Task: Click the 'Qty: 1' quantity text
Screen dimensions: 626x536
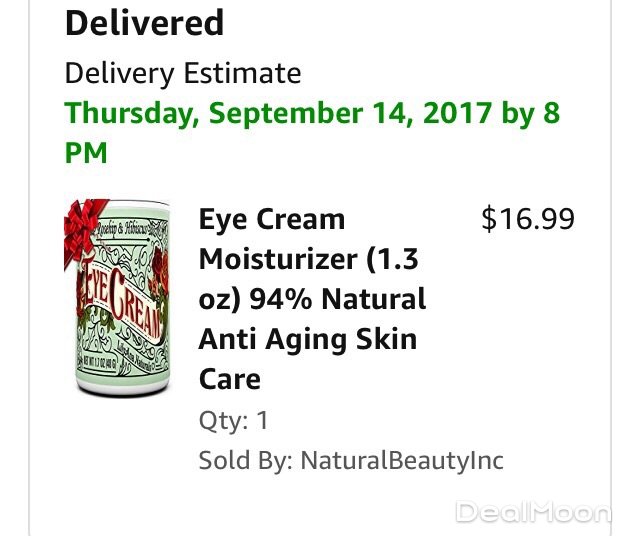Action: click(x=234, y=421)
